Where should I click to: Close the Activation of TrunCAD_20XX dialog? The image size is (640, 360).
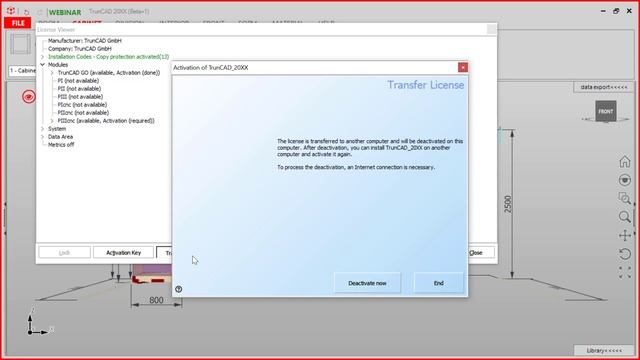(x=462, y=67)
